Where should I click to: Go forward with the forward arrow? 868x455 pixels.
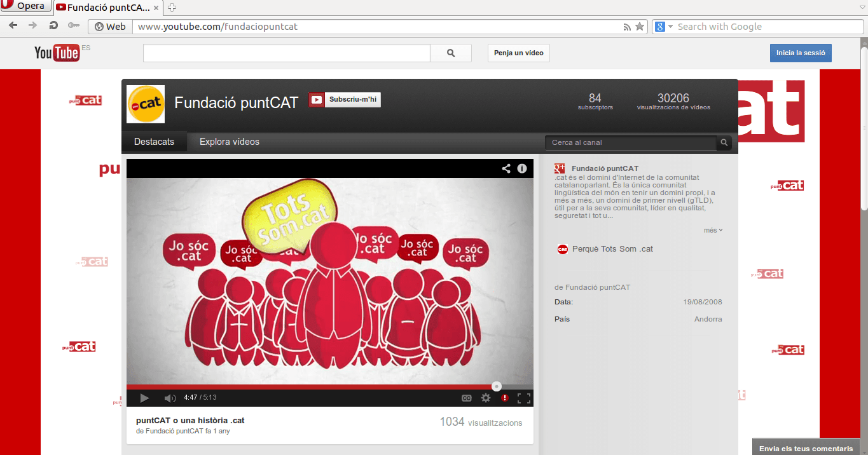33,26
